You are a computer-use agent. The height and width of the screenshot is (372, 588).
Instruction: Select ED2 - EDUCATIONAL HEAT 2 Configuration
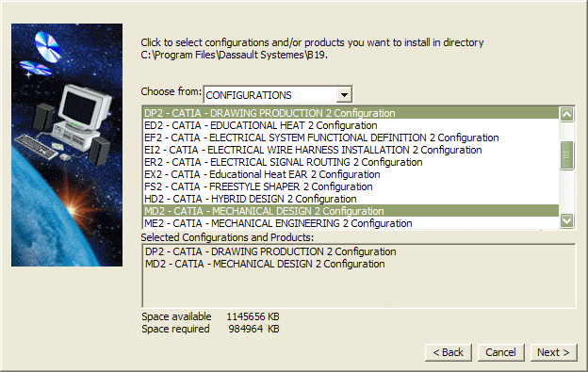(x=351, y=125)
